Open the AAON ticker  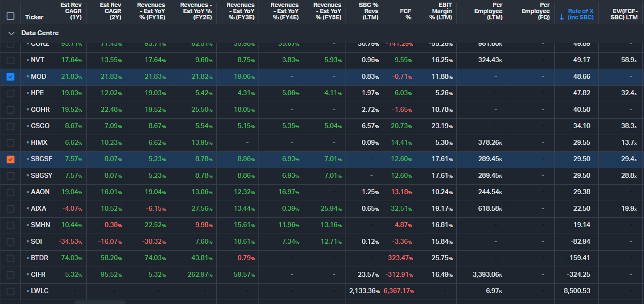tap(40, 192)
